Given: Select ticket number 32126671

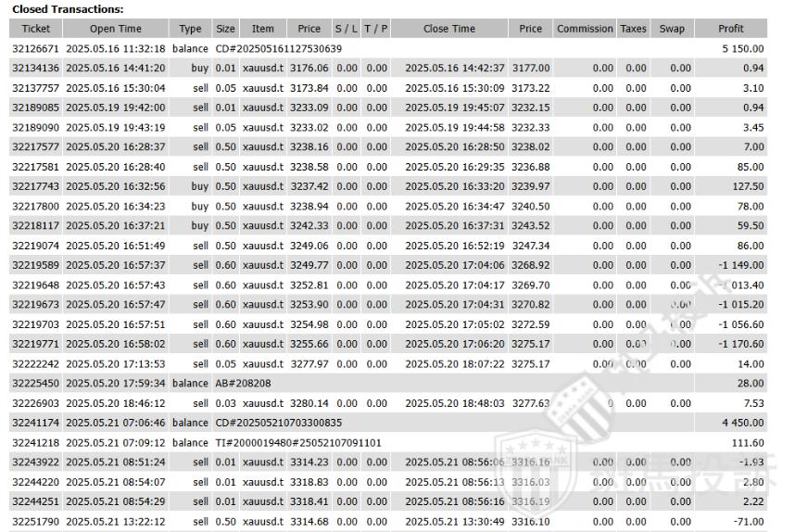Looking at the screenshot, I should [x=35, y=48].
